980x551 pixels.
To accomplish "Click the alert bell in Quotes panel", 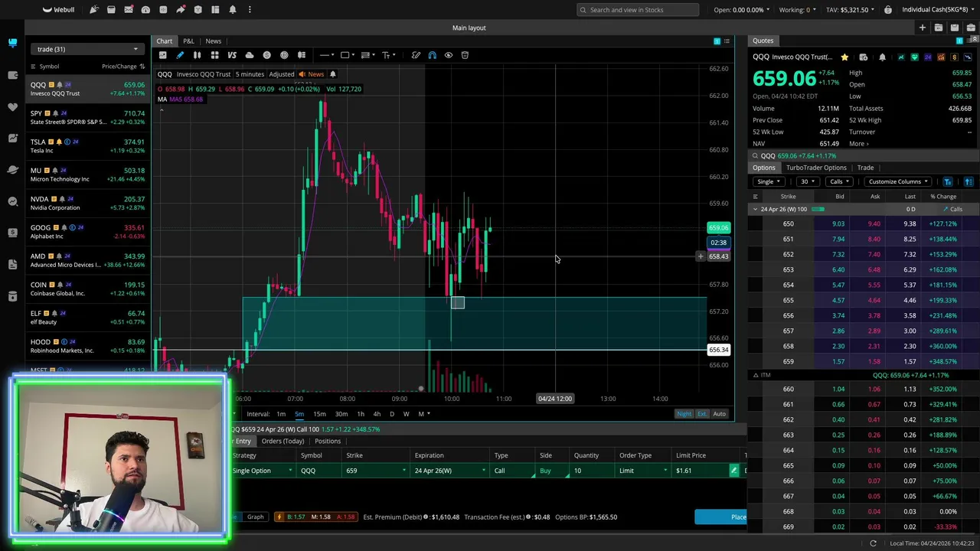I will [x=882, y=57].
